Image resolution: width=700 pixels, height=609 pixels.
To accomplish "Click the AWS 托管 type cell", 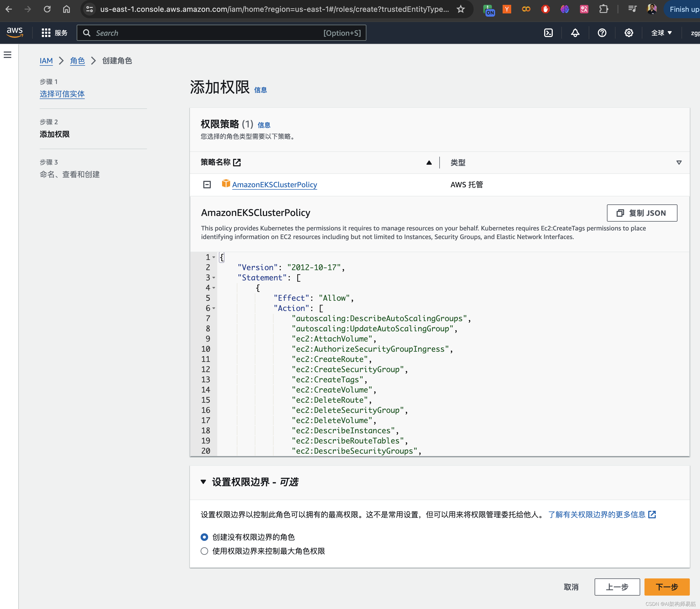I will point(467,185).
